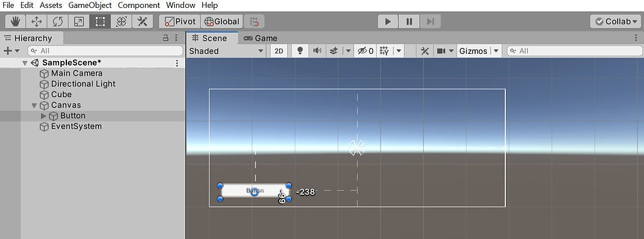This screenshot has height=239, width=644.
Task: Start Play mode
Action: pos(388,22)
